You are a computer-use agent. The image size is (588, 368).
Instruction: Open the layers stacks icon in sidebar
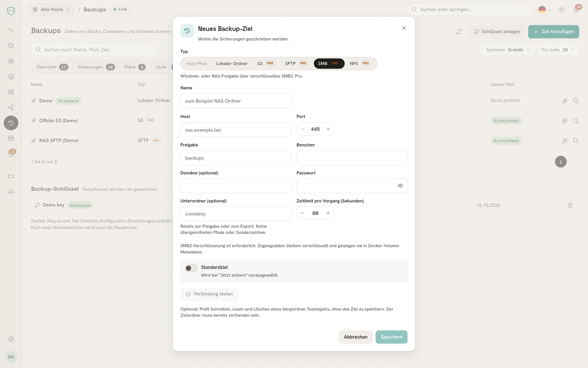11,76
